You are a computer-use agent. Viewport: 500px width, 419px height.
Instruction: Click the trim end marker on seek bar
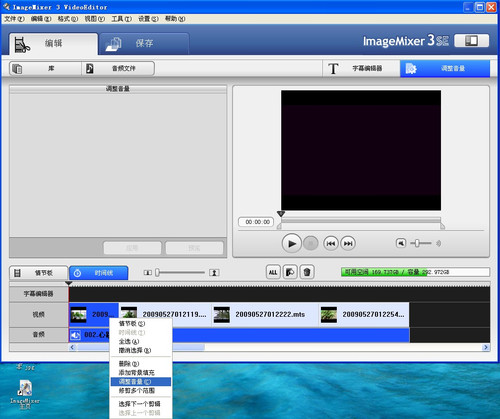[442, 226]
